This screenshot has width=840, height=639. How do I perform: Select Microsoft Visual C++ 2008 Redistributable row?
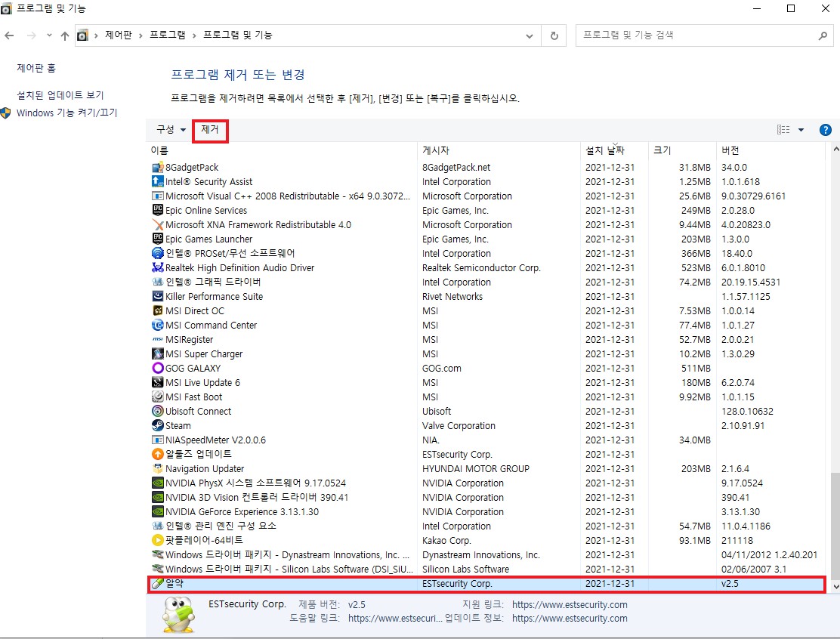click(x=486, y=196)
